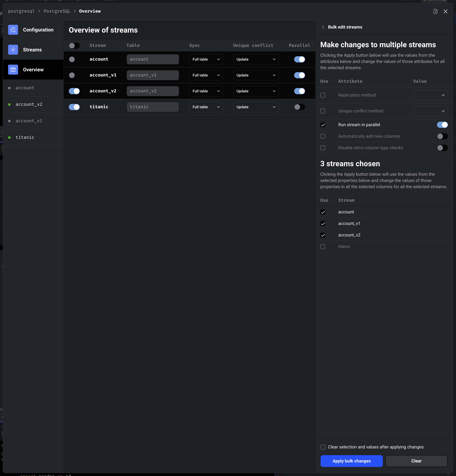Uncheck account in streams chosen list
This screenshot has height=476, width=456.
point(323,212)
